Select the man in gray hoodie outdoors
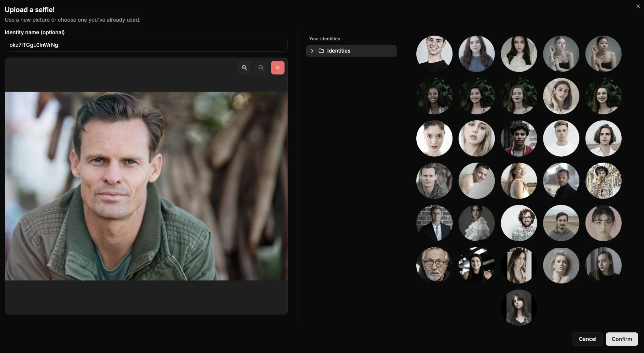The image size is (644, 353). point(561,223)
